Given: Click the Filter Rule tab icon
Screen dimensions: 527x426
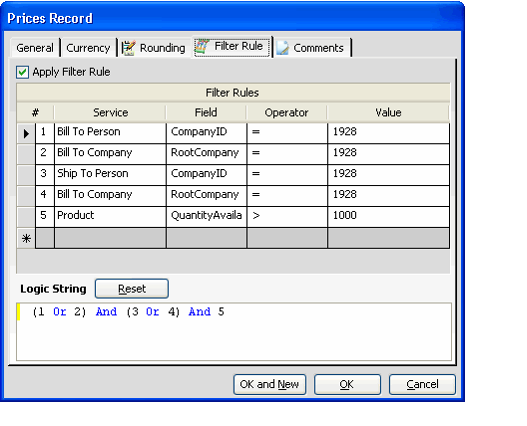Looking at the screenshot, I should coord(202,46).
